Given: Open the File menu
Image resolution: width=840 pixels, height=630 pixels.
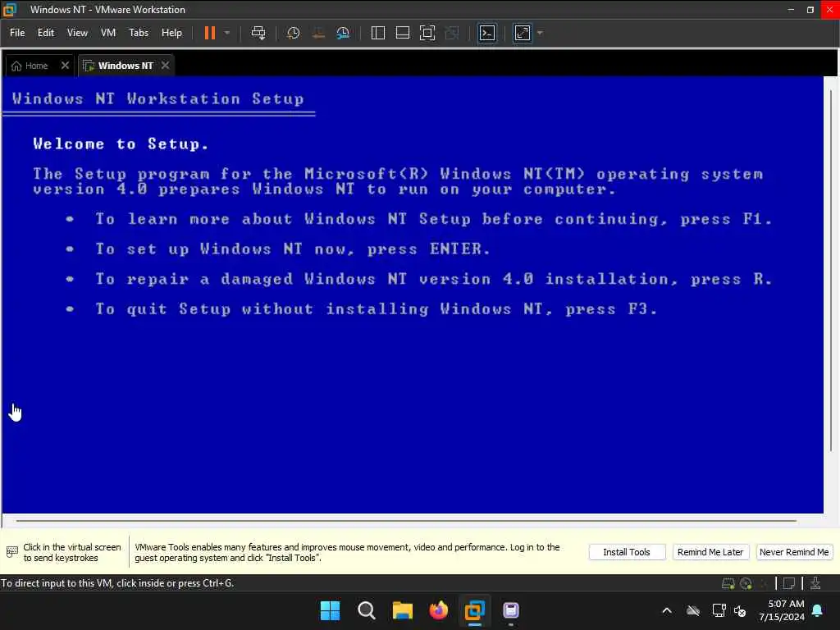Looking at the screenshot, I should tap(17, 33).
